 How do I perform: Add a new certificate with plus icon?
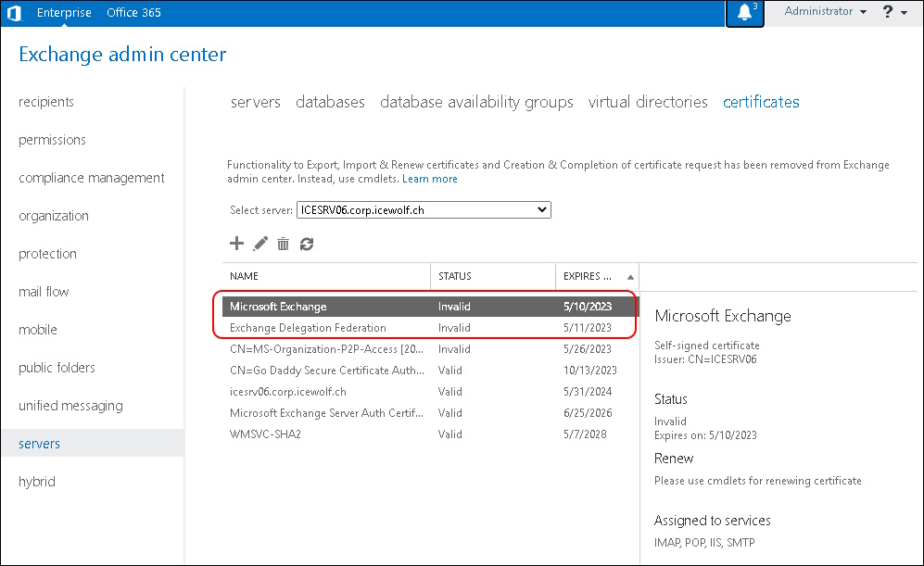click(x=236, y=244)
